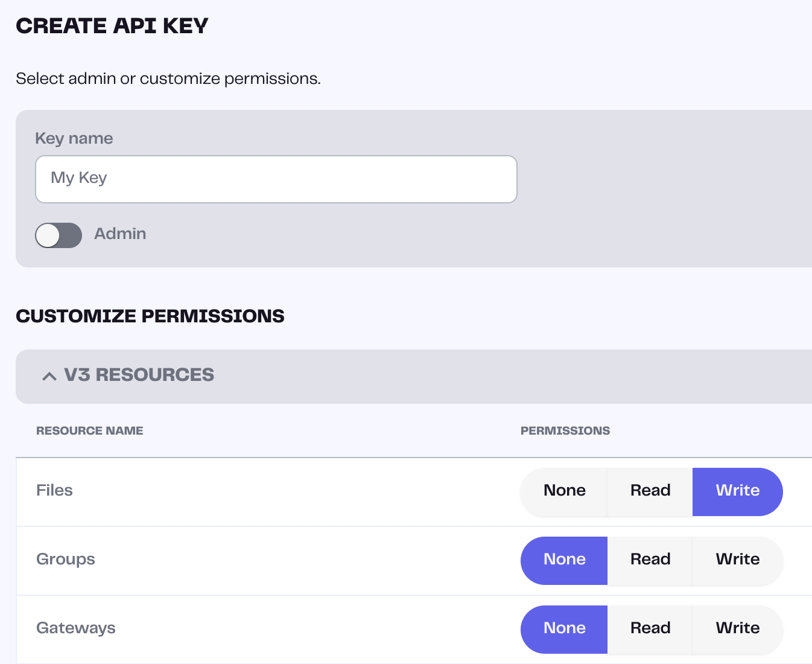Image resolution: width=812 pixels, height=664 pixels.
Task: Click the CUSTOMIZE PERMISSIONS heading
Action: click(x=150, y=316)
